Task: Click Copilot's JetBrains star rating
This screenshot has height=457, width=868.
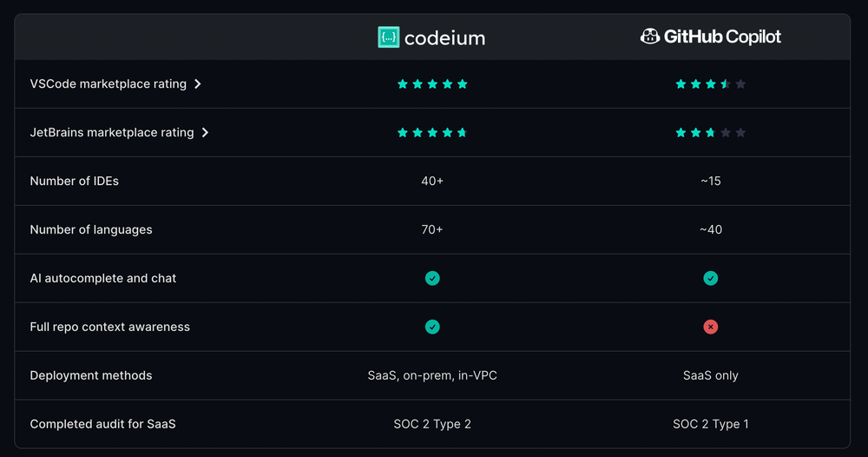Action: point(711,133)
